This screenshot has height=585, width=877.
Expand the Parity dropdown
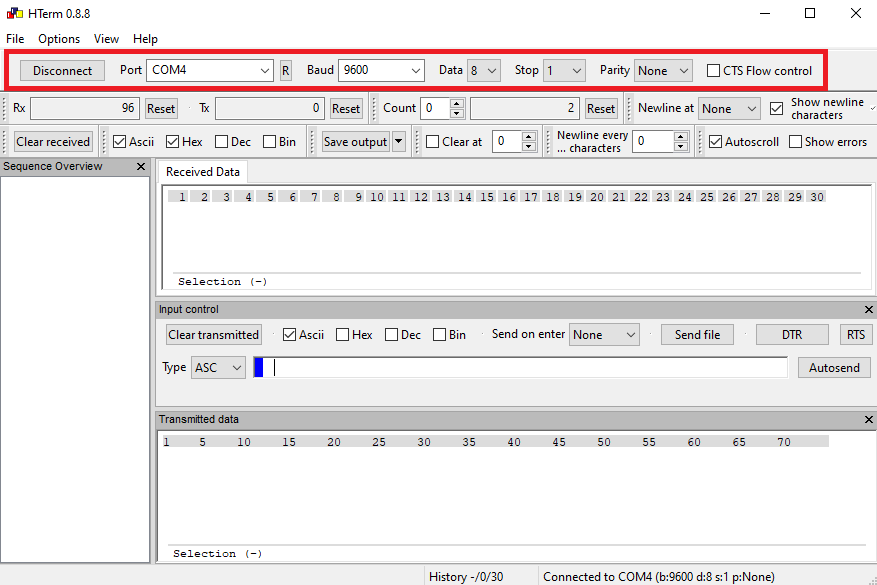click(x=683, y=71)
